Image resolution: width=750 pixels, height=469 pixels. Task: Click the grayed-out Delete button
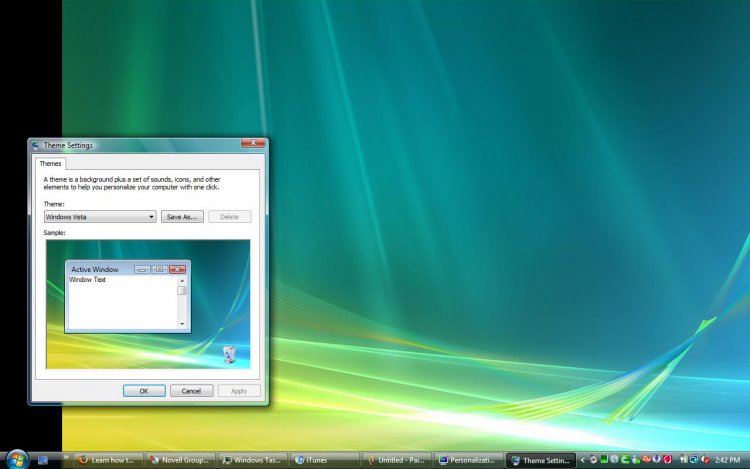tap(230, 217)
